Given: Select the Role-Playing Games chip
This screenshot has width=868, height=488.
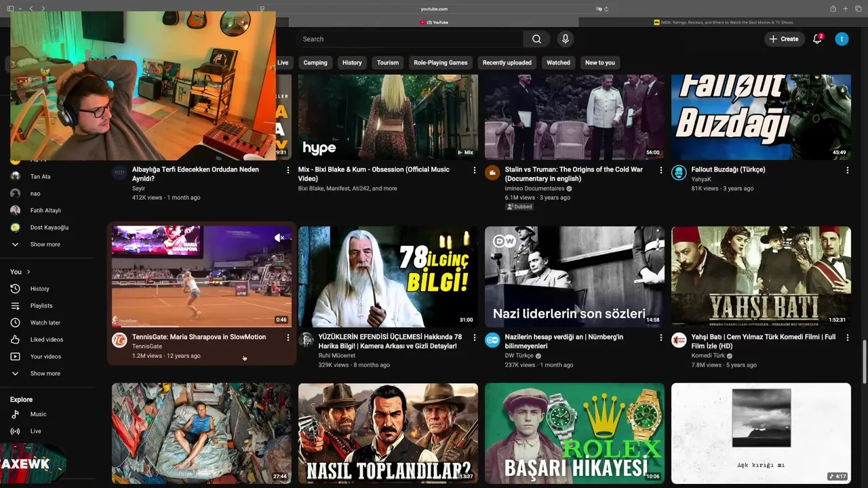Looking at the screenshot, I should pos(441,62).
